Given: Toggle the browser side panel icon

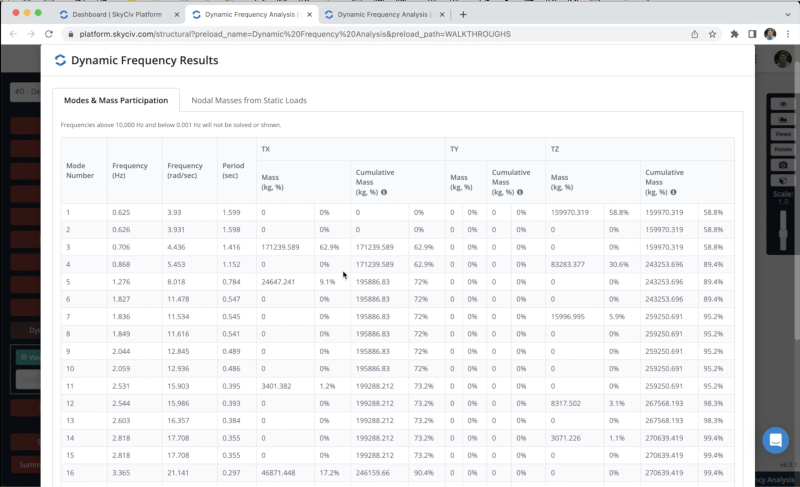Looking at the screenshot, I should pyautogui.click(x=752, y=34).
